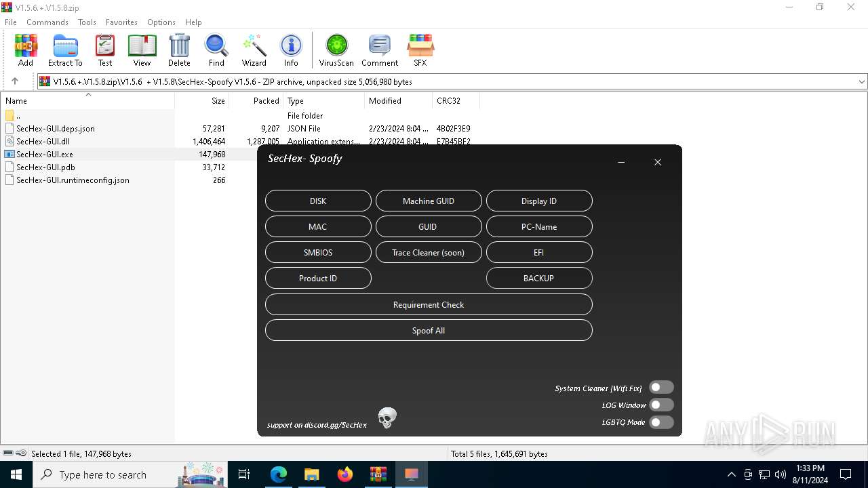Select SecHex-GUI.runtimeconfig.json in the list

pos(73,180)
